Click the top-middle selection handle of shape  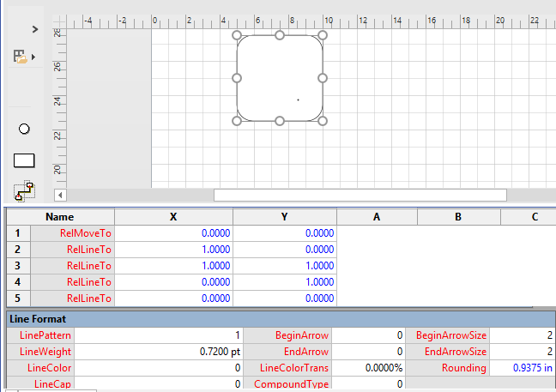[x=280, y=35]
